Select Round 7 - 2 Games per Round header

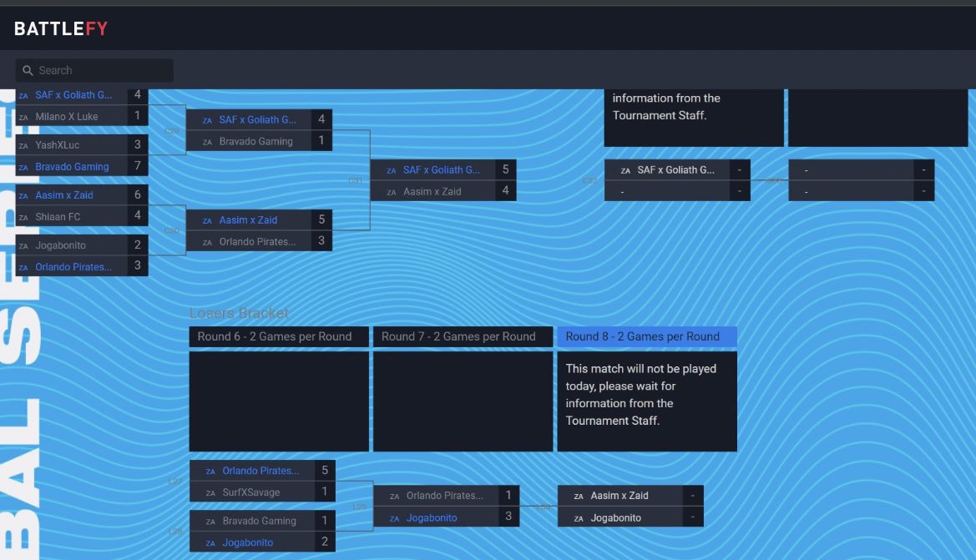click(463, 336)
